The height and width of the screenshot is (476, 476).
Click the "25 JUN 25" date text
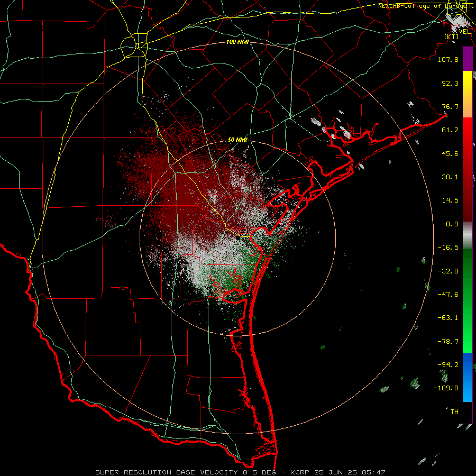coord(335,472)
